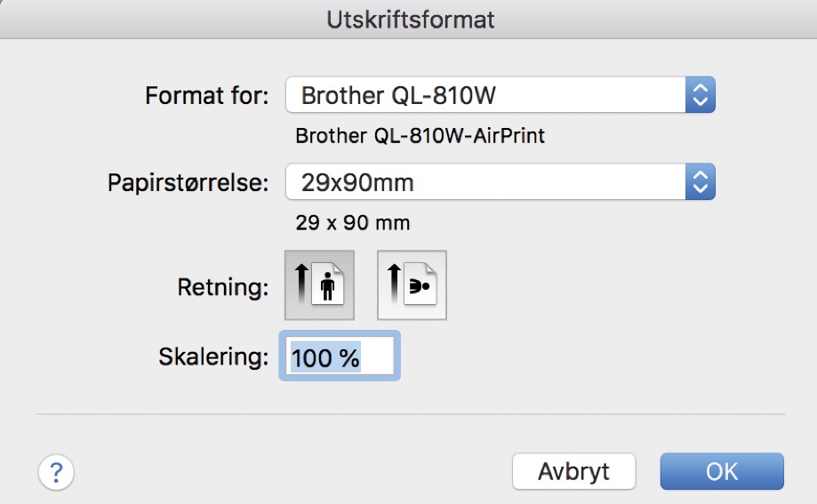Click the Utskriftsformat title bar

(x=408, y=19)
